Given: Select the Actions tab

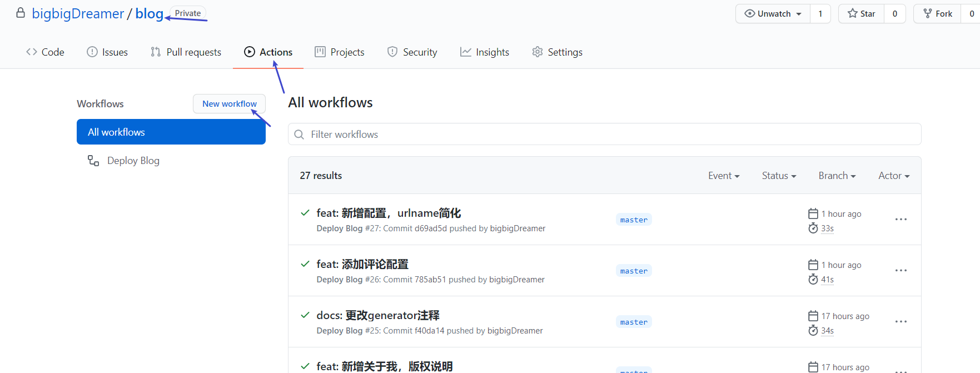Looking at the screenshot, I should click(x=268, y=52).
